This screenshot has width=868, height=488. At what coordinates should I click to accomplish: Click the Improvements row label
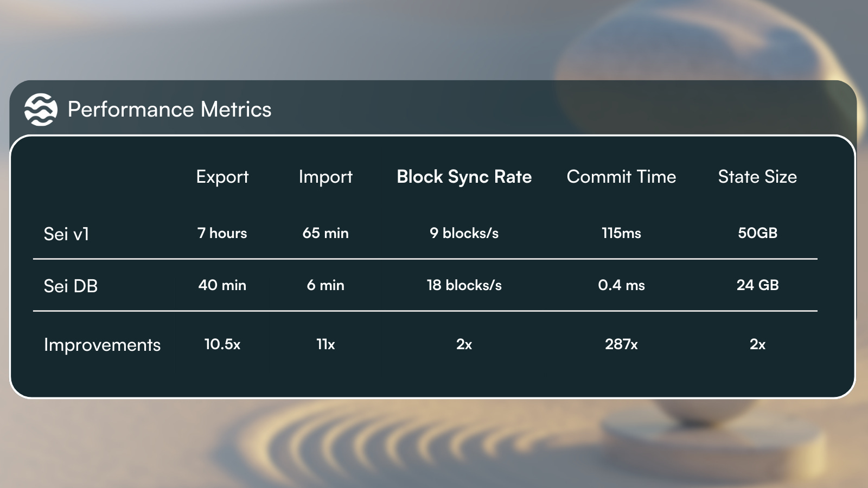coord(102,345)
